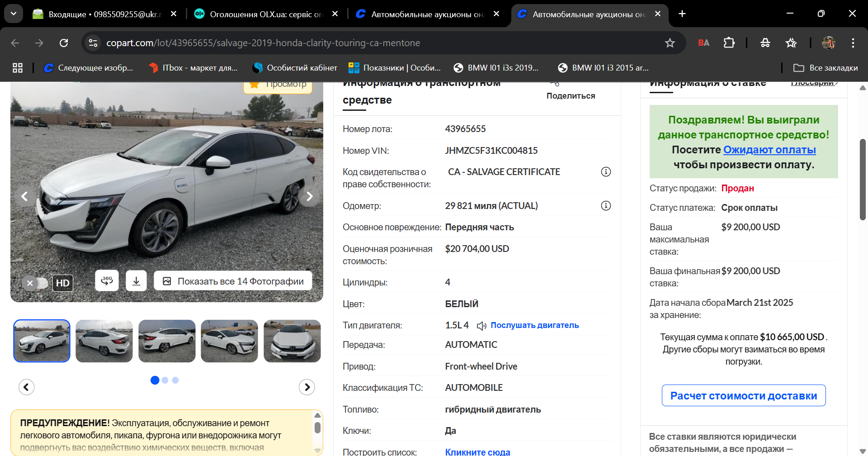Open odometer info icon

pos(606,206)
